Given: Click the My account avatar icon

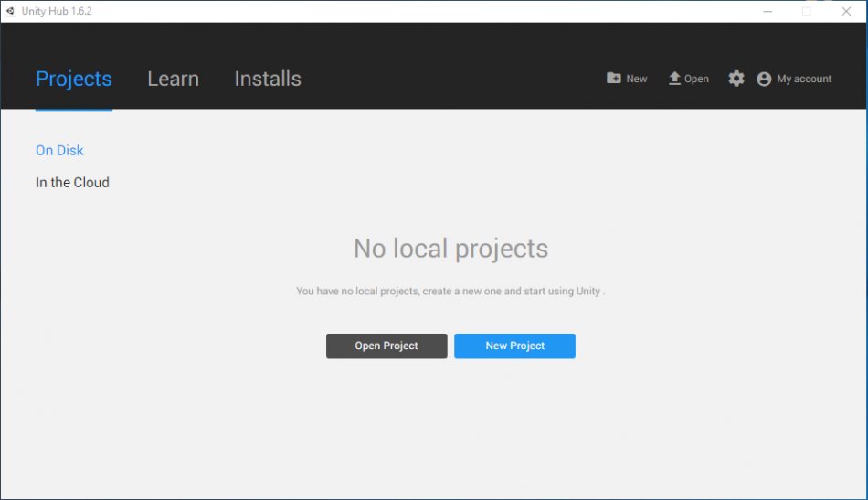Looking at the screenshot, I should coord(764,80).
